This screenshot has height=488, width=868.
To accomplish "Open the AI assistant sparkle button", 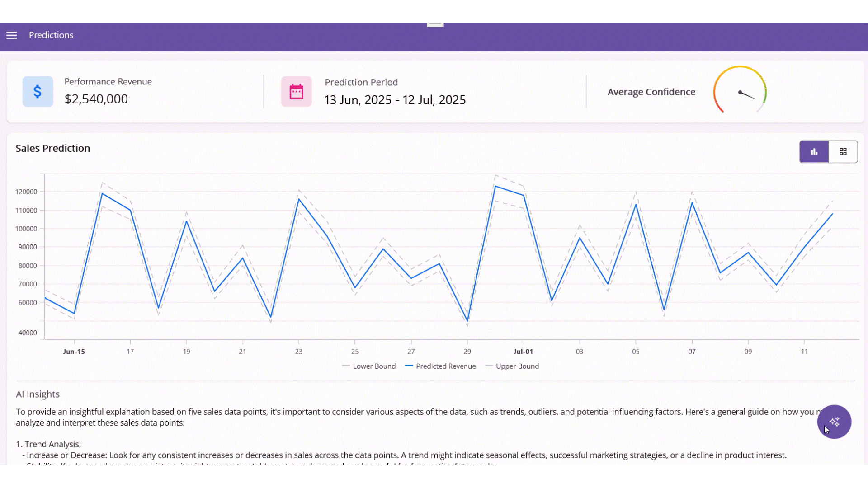I will (x=834, y=422).
